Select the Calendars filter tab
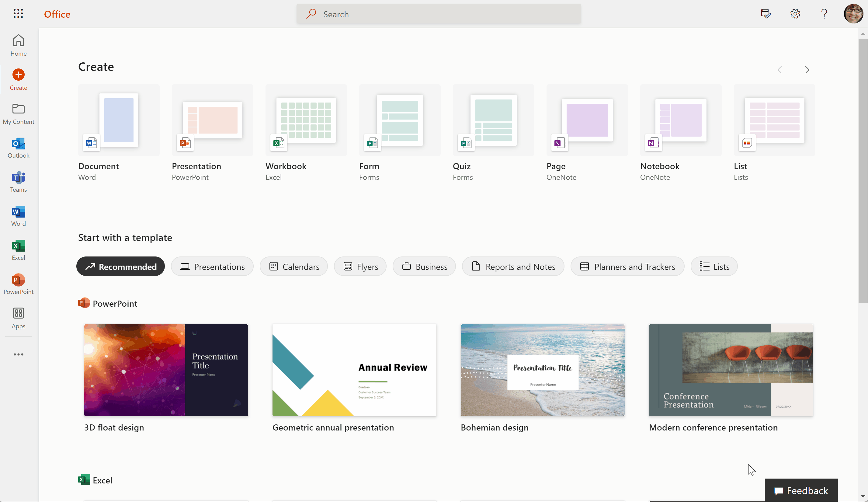The height and width of the screenshot is (502, 868). tap(294, 267)
